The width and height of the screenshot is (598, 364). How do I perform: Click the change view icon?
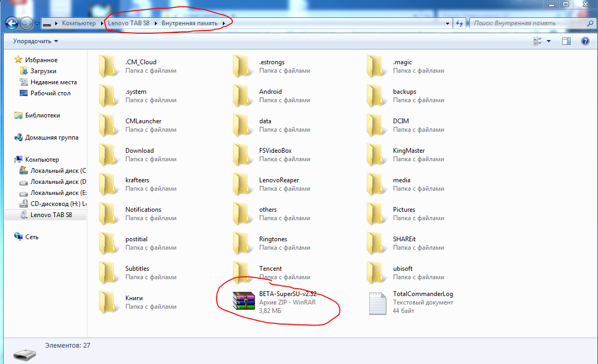[537, 41]
